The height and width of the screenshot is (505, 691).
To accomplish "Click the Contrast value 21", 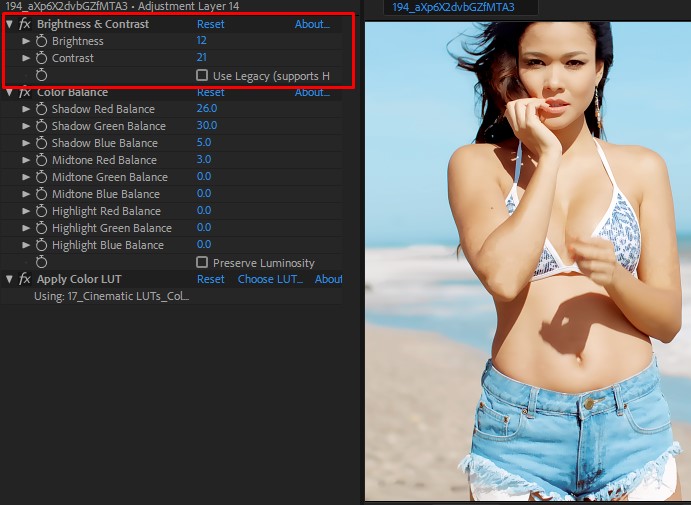I will pyautogui.click(x=201, y=57).
